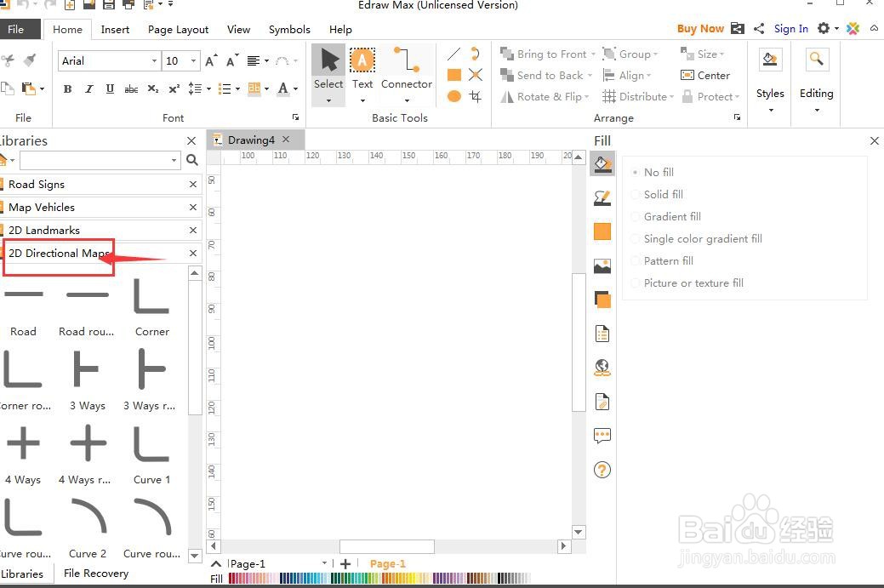Pick a green swatch in the color bar
The height and width of the screenshot is (588, 884).
351,578
